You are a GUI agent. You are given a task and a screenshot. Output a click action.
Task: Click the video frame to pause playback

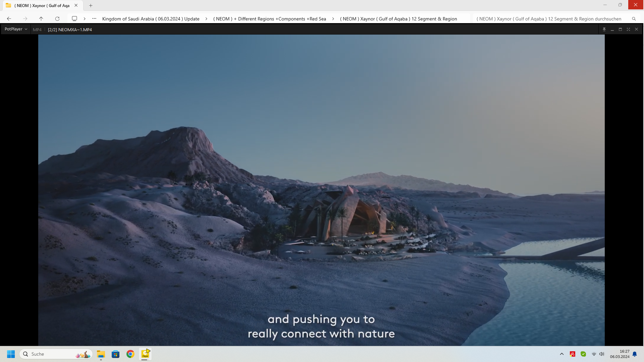tap(321, 190)
